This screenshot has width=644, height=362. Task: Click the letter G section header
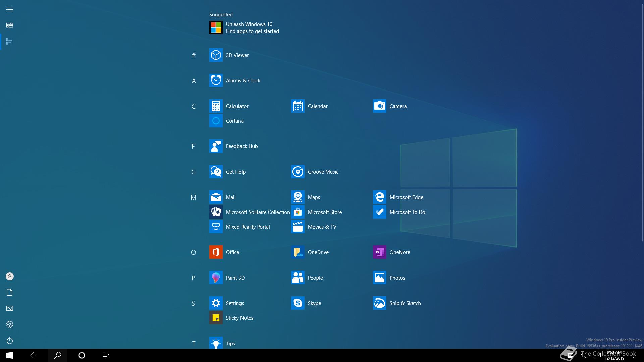[x=194, y=172]
